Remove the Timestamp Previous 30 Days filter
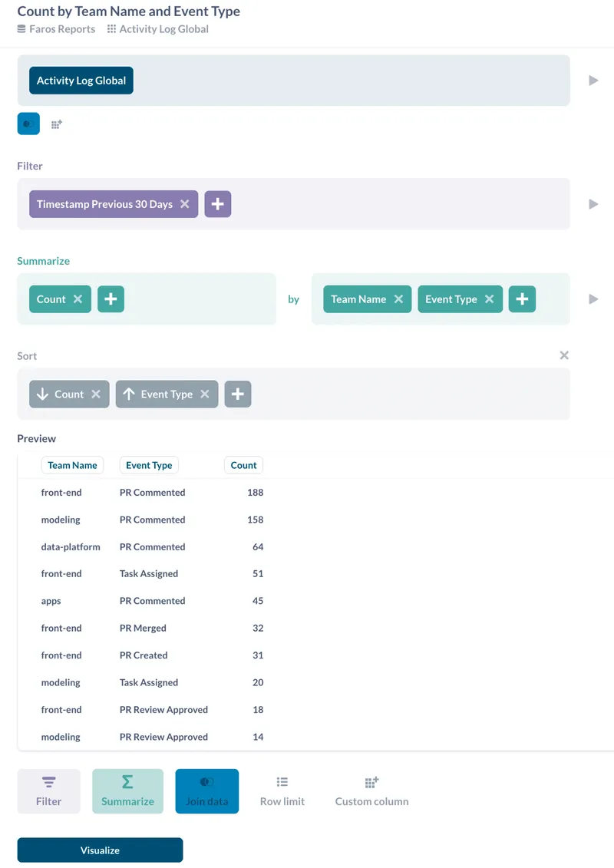The width and height of the screenshot is (614, 868). tap(183, 204)
